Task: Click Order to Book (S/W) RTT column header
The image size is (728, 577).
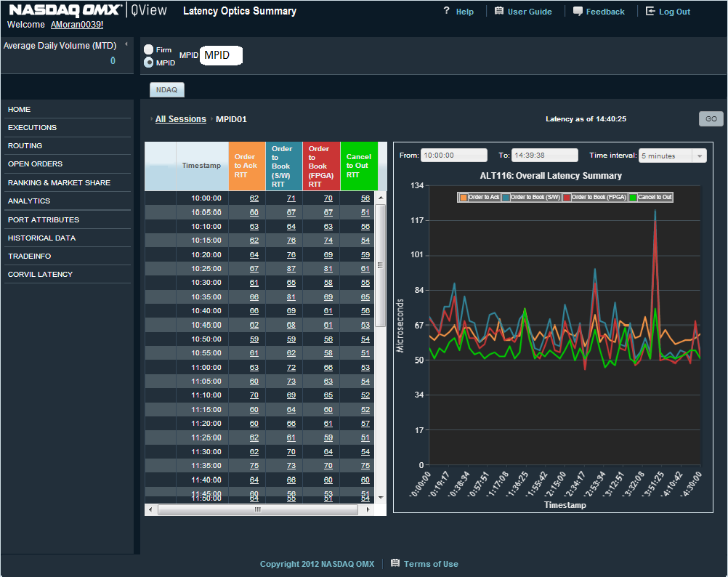Action: tap(284, 166)
